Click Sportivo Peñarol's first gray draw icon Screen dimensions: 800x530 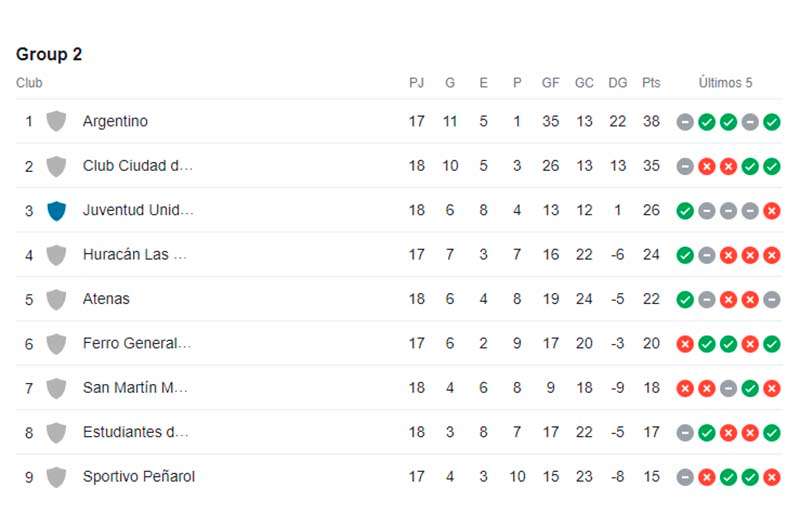pyautogui.click(x=685, y=477)
